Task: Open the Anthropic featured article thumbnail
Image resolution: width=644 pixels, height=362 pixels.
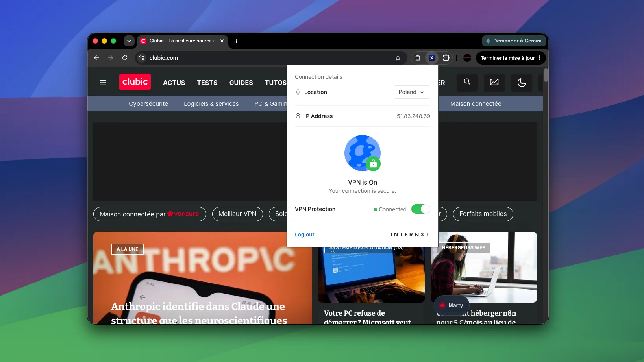Action: pos(203,278)
